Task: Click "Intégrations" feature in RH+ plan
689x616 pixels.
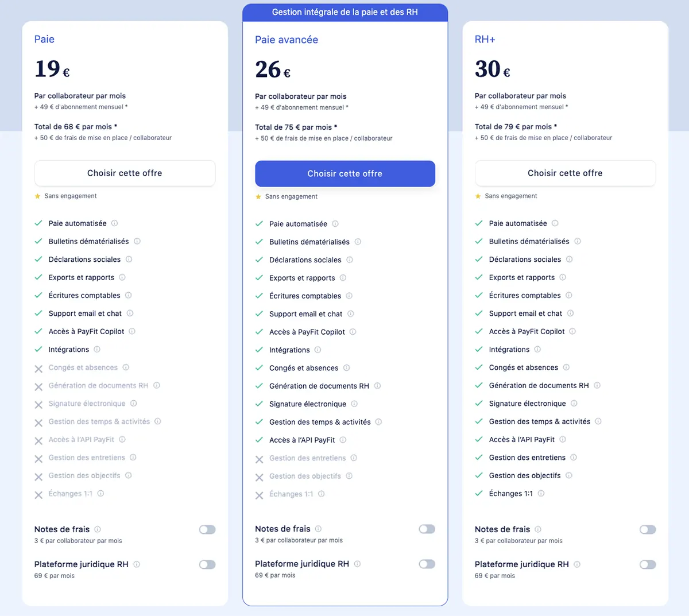Action: click(x=509, y=350)
